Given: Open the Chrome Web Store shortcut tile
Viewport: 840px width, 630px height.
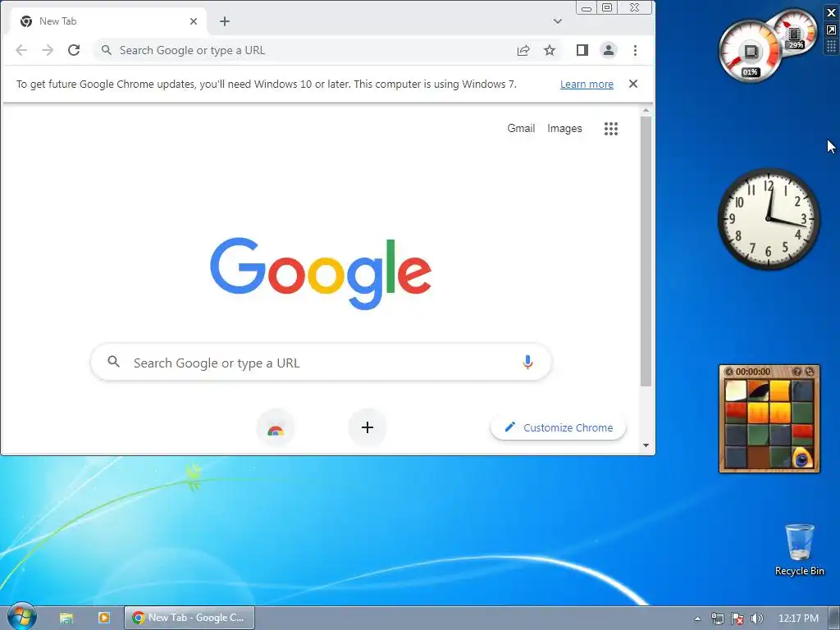Looking at the screenshot, I should click(276, 427).
